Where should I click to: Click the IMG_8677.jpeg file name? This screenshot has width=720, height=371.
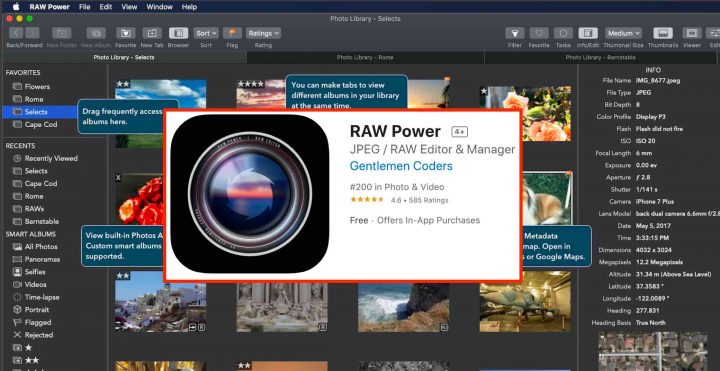coord(658,80)
